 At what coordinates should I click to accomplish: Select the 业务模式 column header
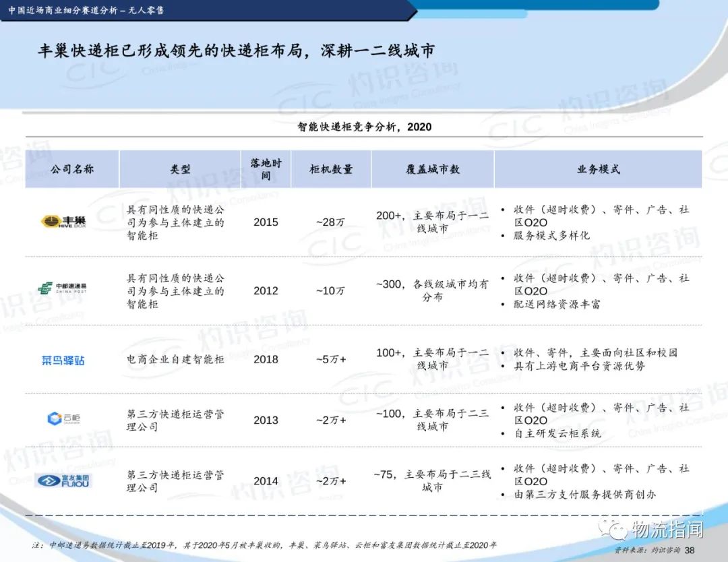tap(598, 169)
